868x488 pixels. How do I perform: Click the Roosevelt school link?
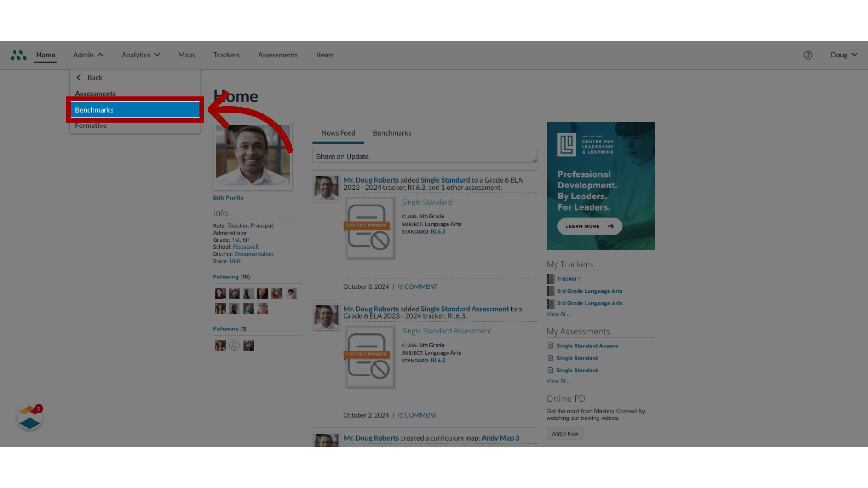pos(245,247)
